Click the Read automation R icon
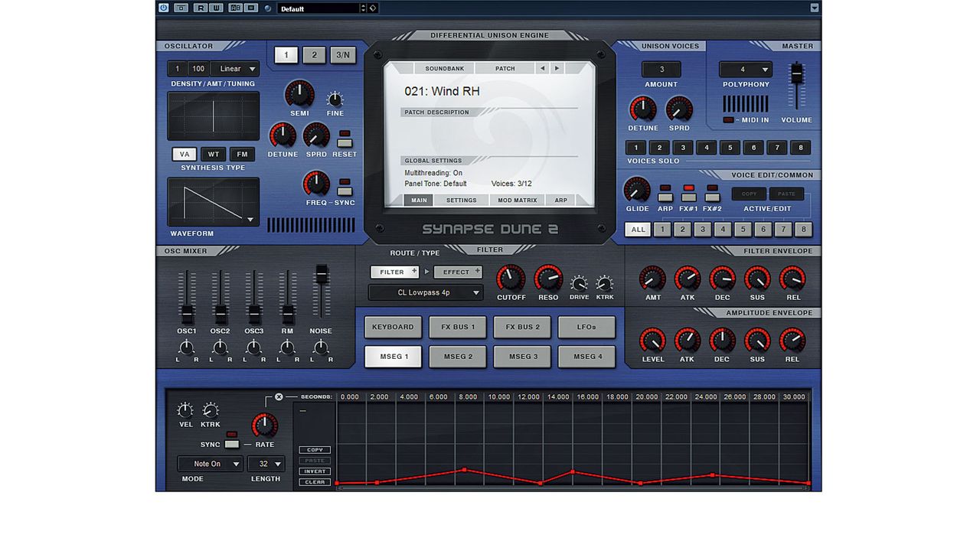 (200, 8)
